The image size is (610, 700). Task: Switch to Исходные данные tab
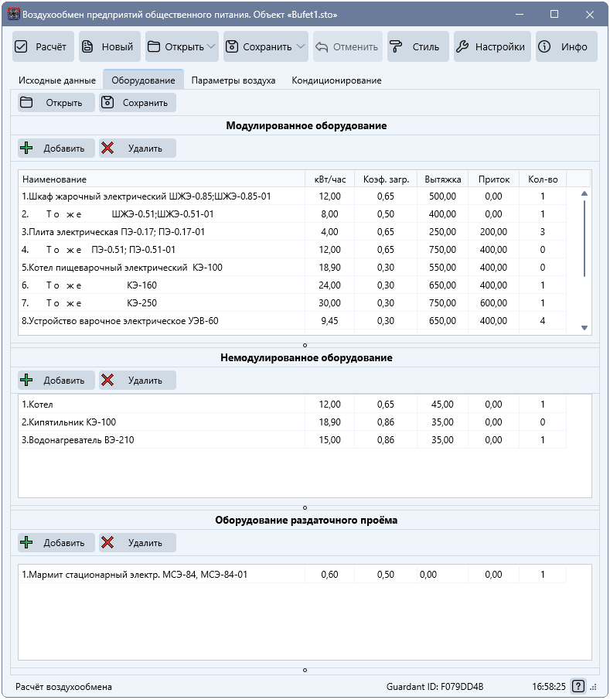pyautogui.click(x=57, y=80)
